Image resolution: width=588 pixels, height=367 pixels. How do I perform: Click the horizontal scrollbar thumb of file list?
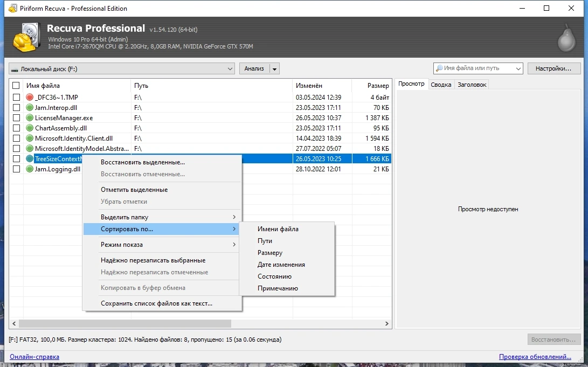[125, 323]
